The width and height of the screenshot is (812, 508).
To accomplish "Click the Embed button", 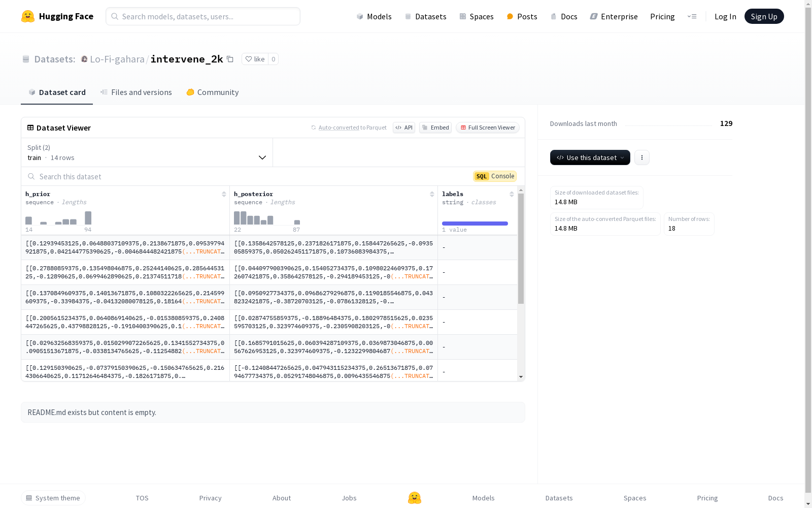I will pos(435,128).
